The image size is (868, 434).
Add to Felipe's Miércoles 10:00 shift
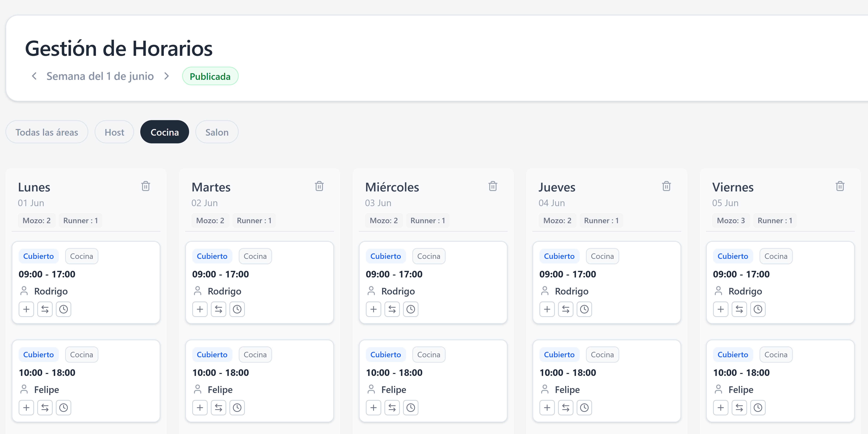[x=373, y=407]
